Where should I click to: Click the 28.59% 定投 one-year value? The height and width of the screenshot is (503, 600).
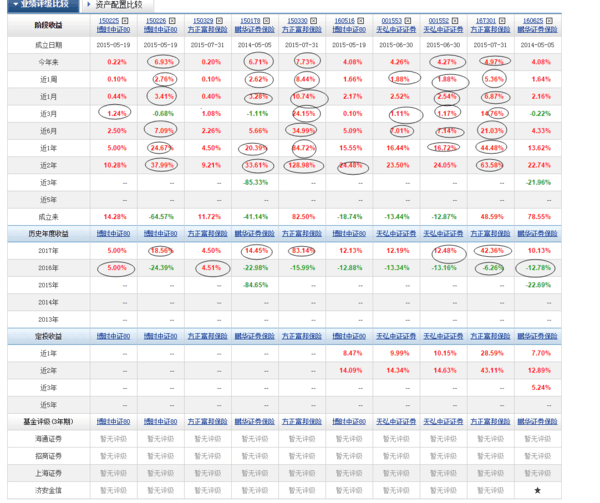click(492, 353)
